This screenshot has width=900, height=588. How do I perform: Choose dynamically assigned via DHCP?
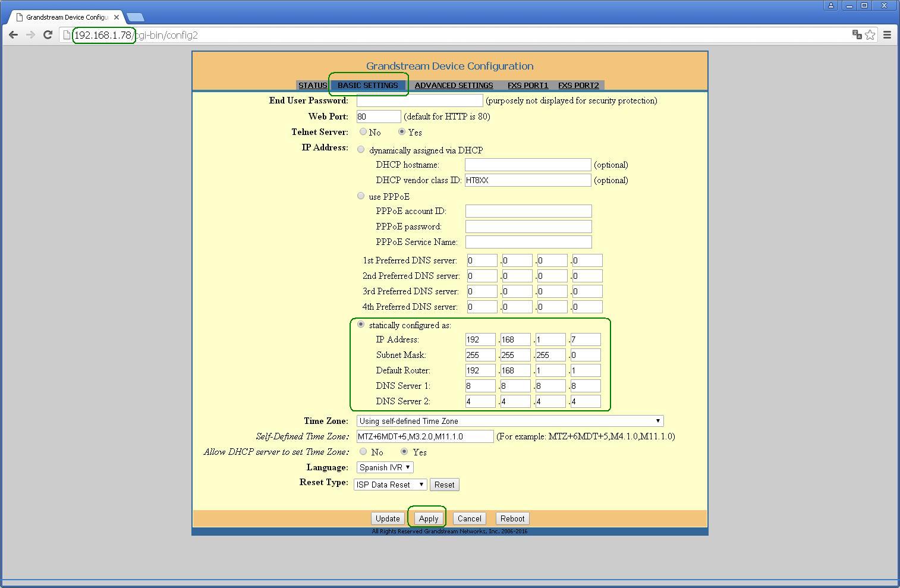coord(361,150)
